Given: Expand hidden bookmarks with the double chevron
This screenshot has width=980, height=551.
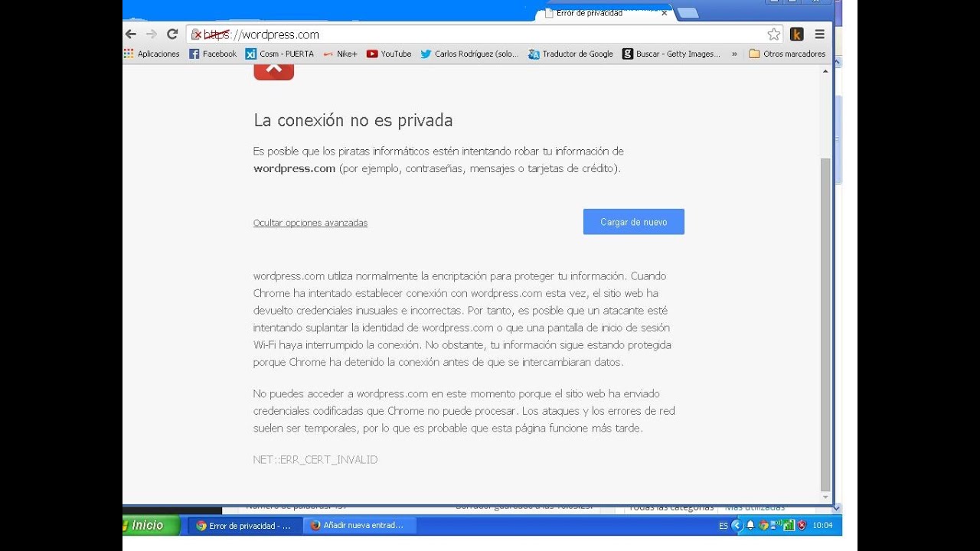Looking at the screenshot, I should pyautogui.click(x=735, y=54).
